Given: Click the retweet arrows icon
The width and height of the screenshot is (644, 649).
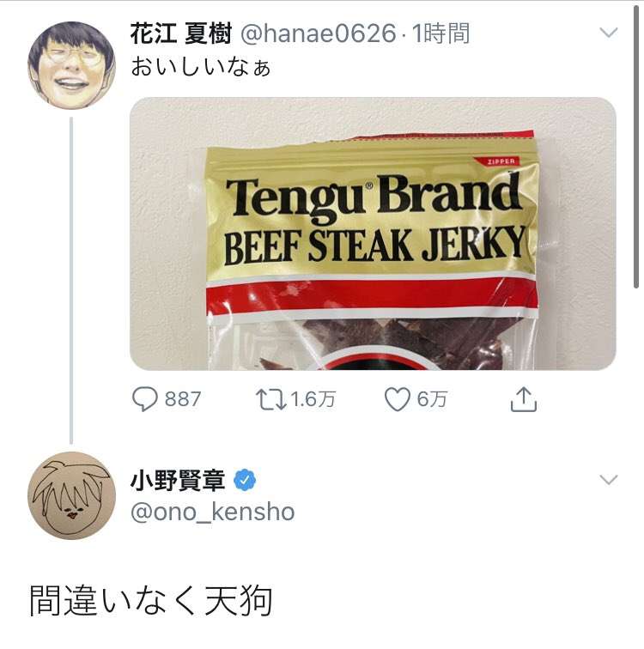Looking at the screenshot, I should [x=271, y=399].
